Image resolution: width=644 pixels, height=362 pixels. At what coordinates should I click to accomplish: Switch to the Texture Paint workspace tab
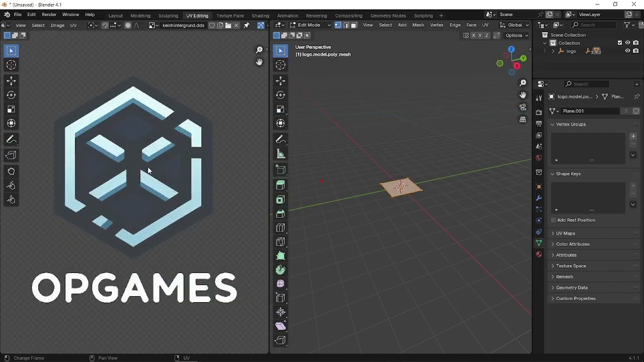click(x=230, y=16)
